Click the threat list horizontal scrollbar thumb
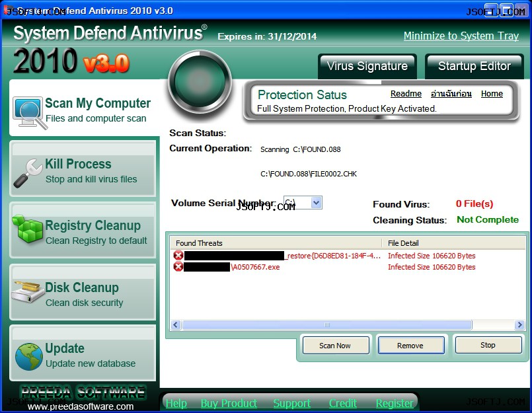Screen dimensions: 532x413 (x=326, y=324)
